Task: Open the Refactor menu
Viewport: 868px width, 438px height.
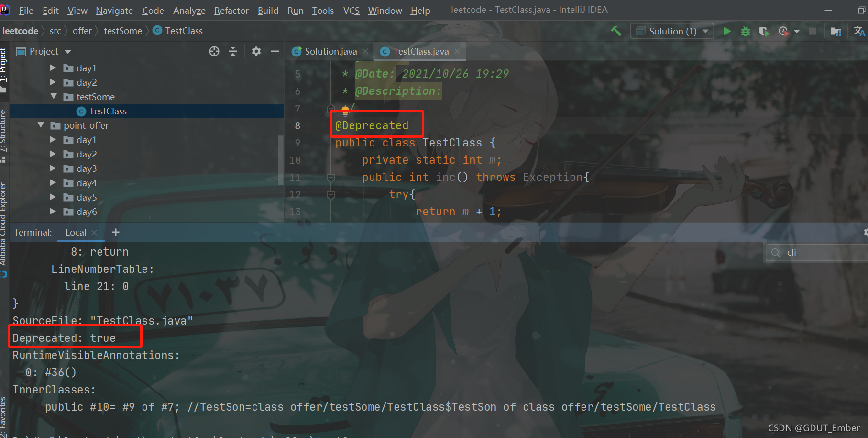Action: tap(231, 11)
